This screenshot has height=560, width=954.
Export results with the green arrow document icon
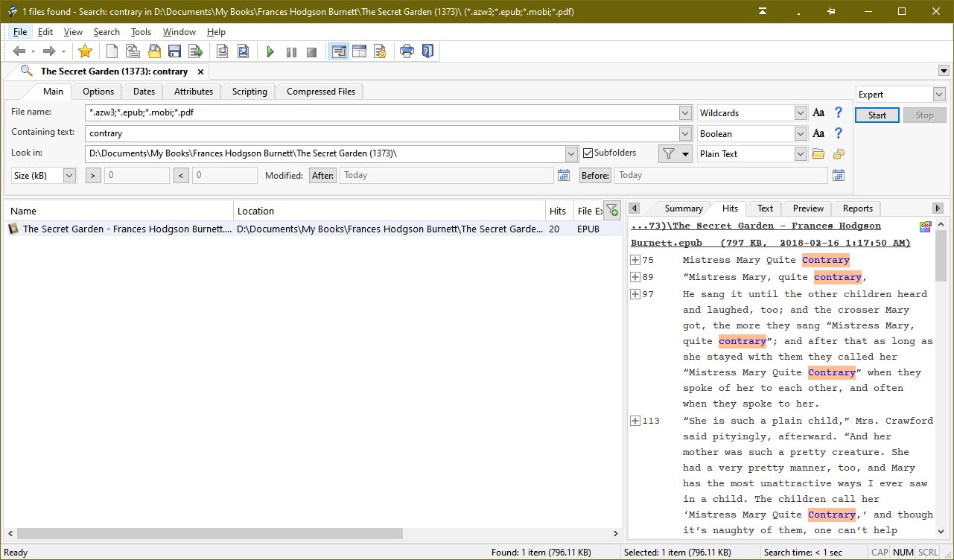(196, 51)
